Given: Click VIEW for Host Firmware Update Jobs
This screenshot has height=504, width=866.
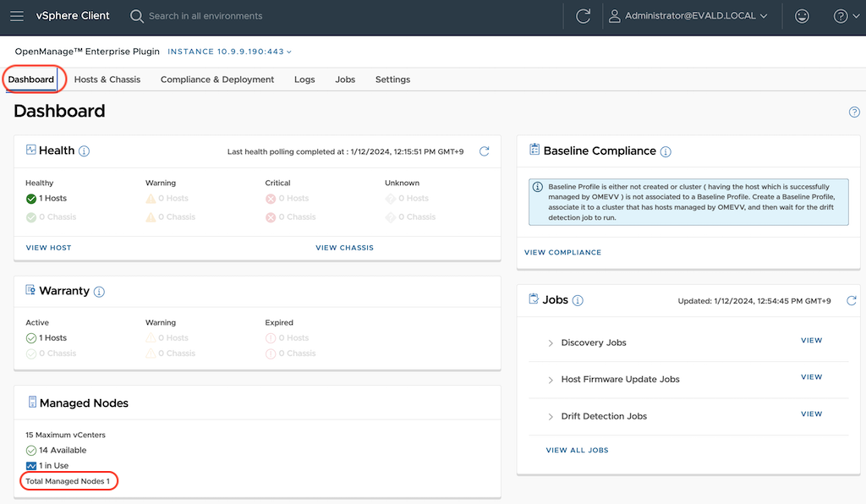Looking at the screenshot, I should 811,377.
